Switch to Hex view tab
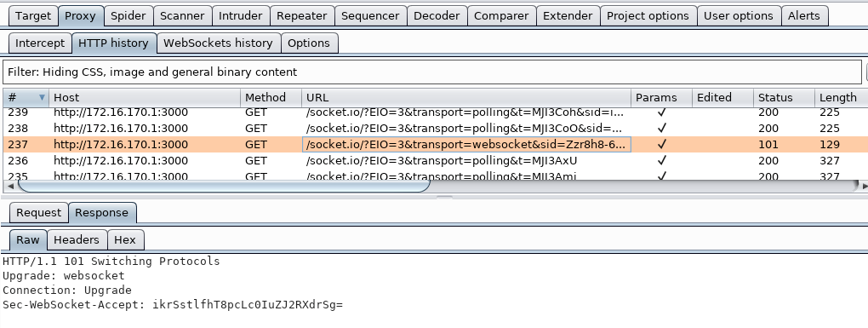868x328 pixels. (x=125, y=240)
